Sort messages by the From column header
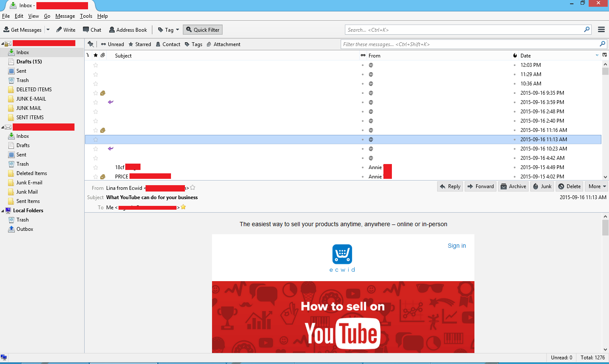 point(438,55)
